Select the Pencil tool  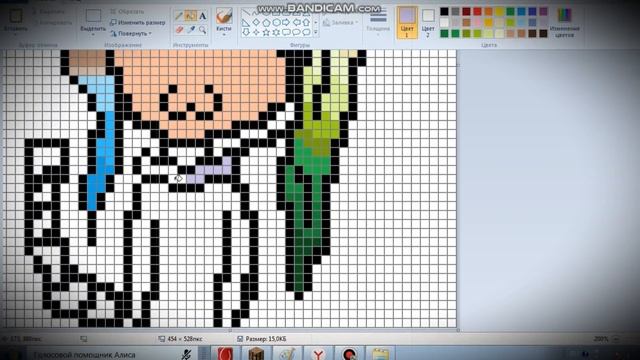(179, 16)
